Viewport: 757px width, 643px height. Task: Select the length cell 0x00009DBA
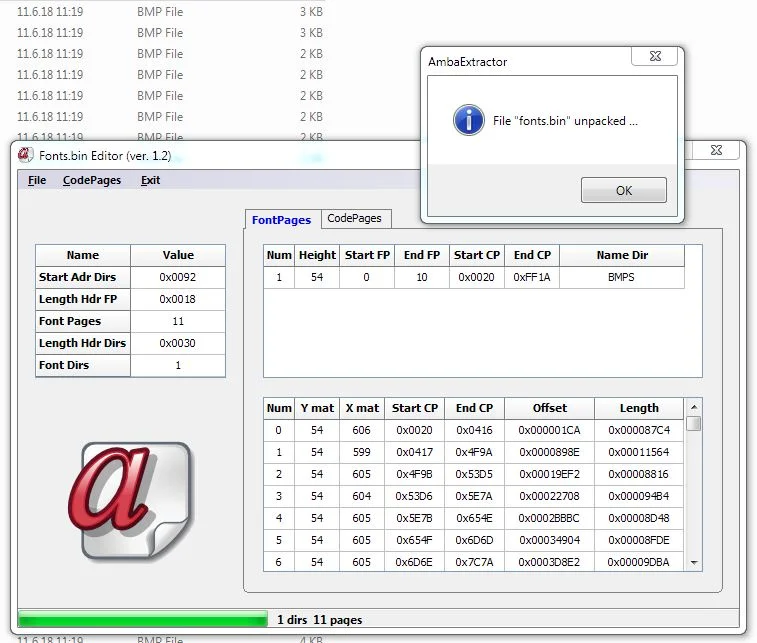click(x=639, y=562)
